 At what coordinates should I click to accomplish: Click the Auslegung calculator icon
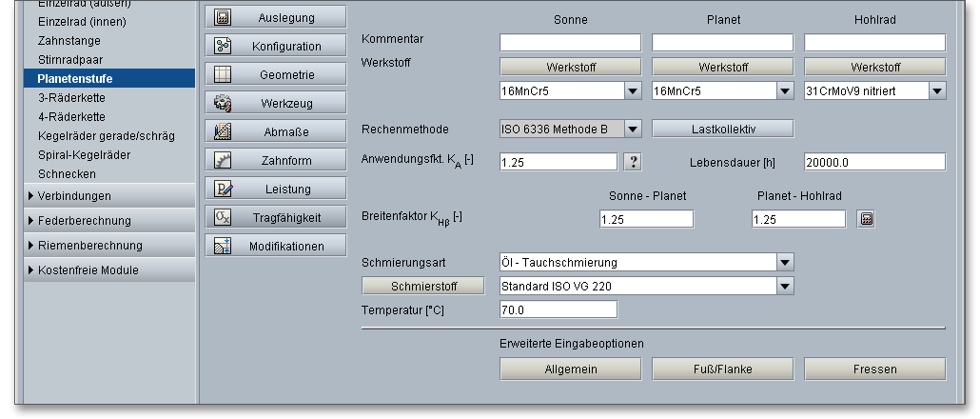tap(224, 17)
